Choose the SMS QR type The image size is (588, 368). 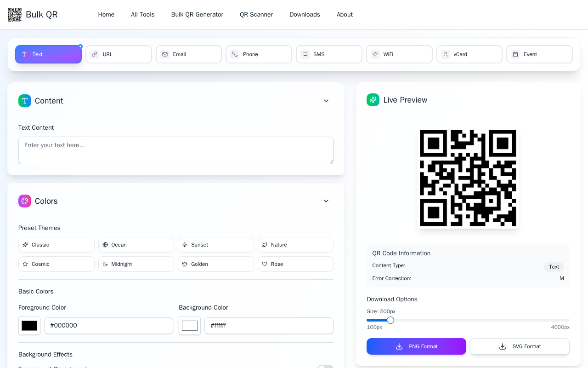329,54
